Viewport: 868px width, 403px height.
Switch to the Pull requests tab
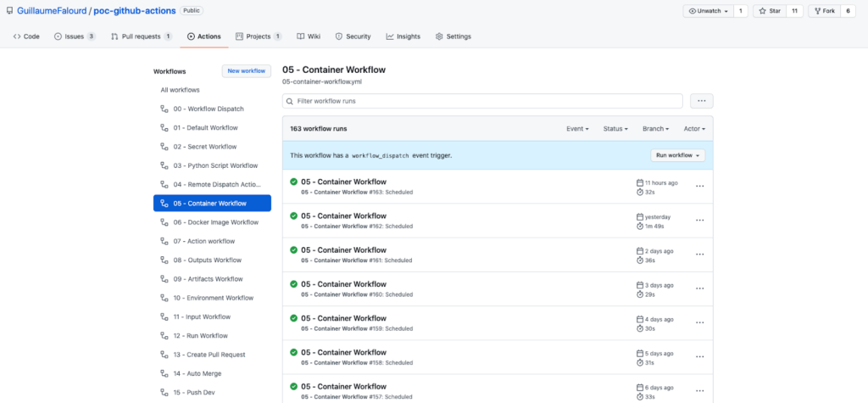pyautogui.click(x=142, y=36)
